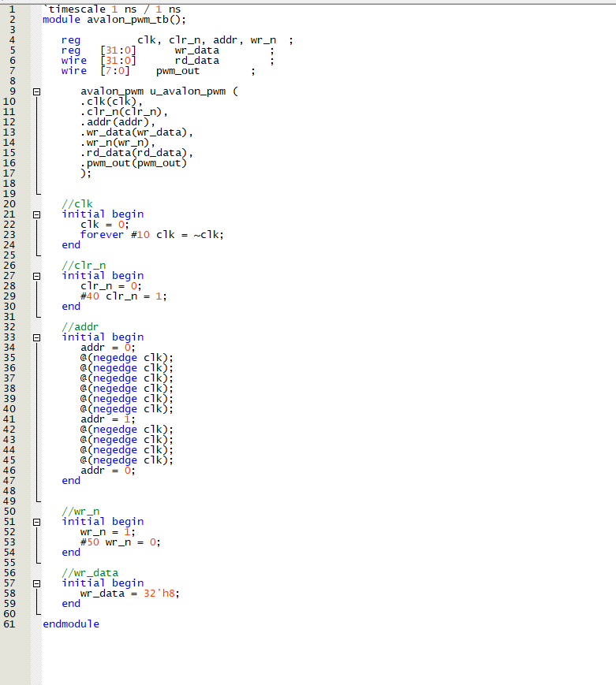Screen dimensions: 616x685
Task: Click the '.wr_n(wr_n),' port connection
Action: tap(118, 143)
